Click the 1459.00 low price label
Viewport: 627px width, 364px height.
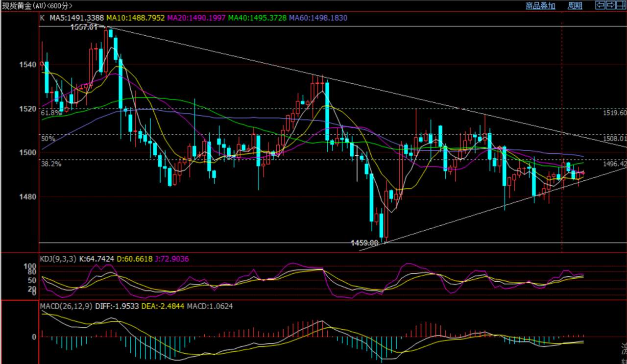pyautogui.click(x=365, y=243)
